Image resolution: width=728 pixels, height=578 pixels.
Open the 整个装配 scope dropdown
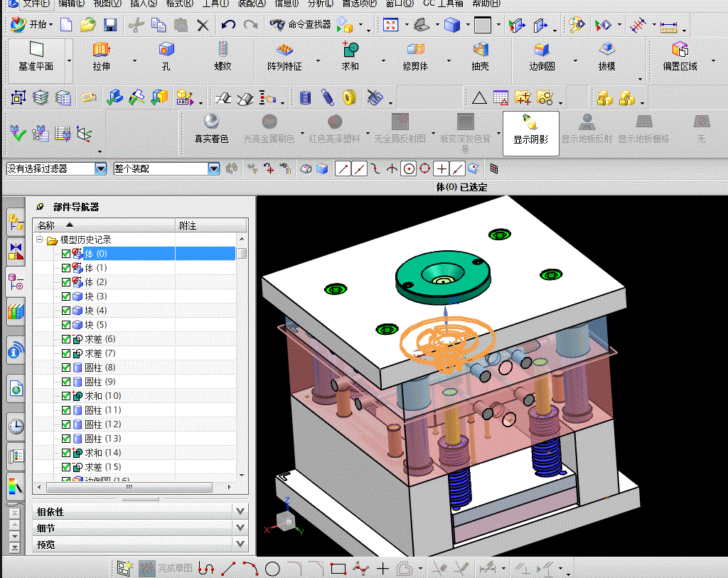click(x=214, y=168)
